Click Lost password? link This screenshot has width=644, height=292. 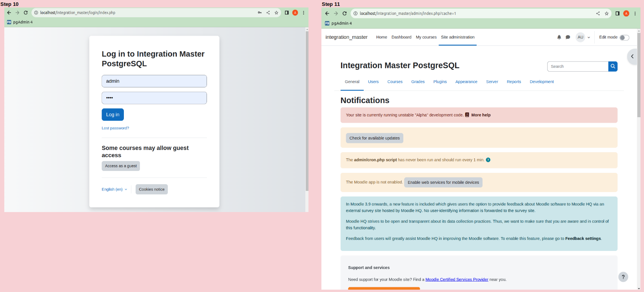tap(115, 128)
